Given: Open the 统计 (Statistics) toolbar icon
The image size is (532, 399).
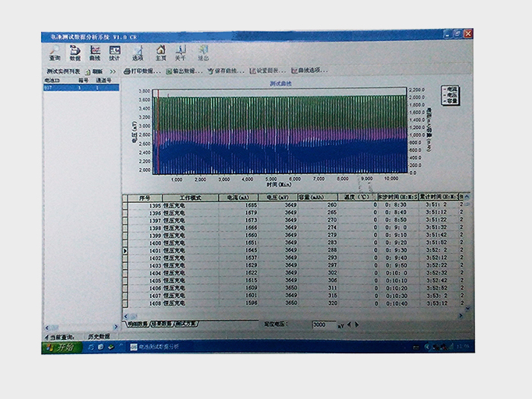Looking at the screenshot, I should click(x=115, y=52).
